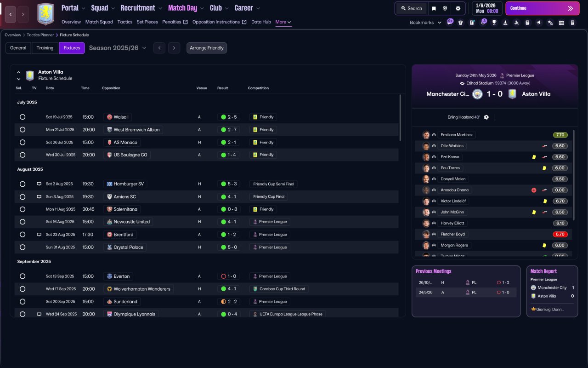Select the AS Monaco fixture radio

[23, 143]
